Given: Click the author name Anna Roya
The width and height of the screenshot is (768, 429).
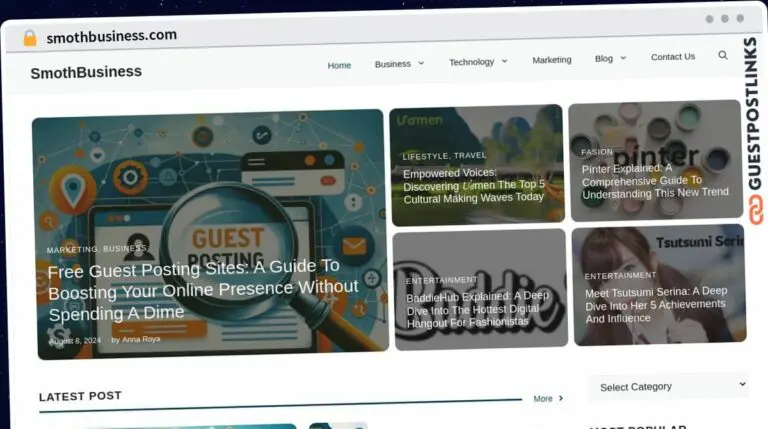Looking at the screenshot, I should click(141, 339).
